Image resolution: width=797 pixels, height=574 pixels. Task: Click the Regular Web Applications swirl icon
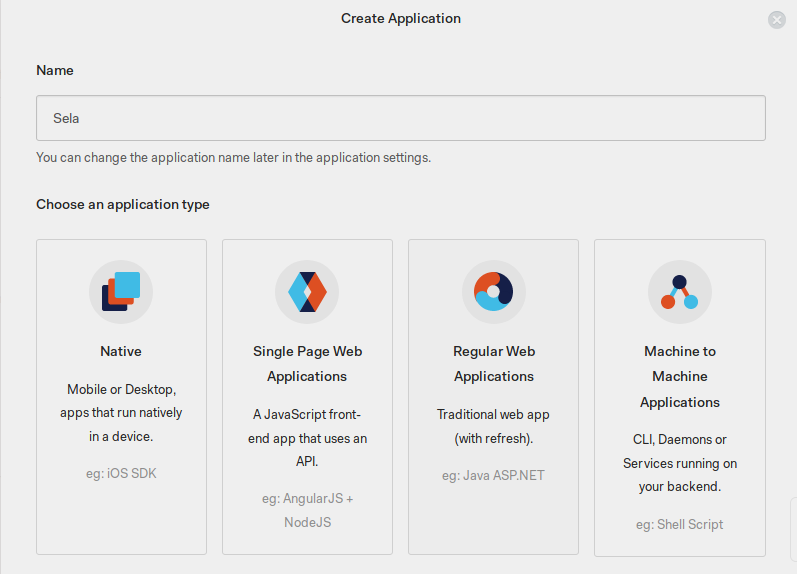494,292
